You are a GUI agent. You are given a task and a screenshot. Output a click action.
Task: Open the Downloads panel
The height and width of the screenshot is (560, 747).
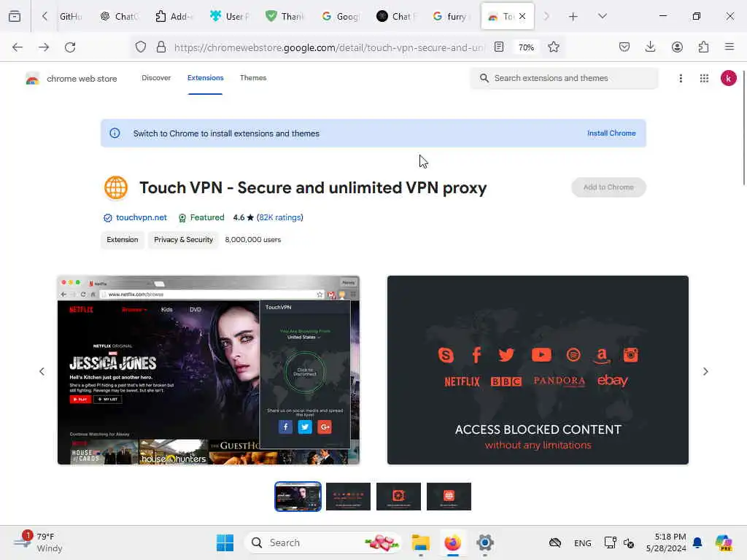click(650, 47)
